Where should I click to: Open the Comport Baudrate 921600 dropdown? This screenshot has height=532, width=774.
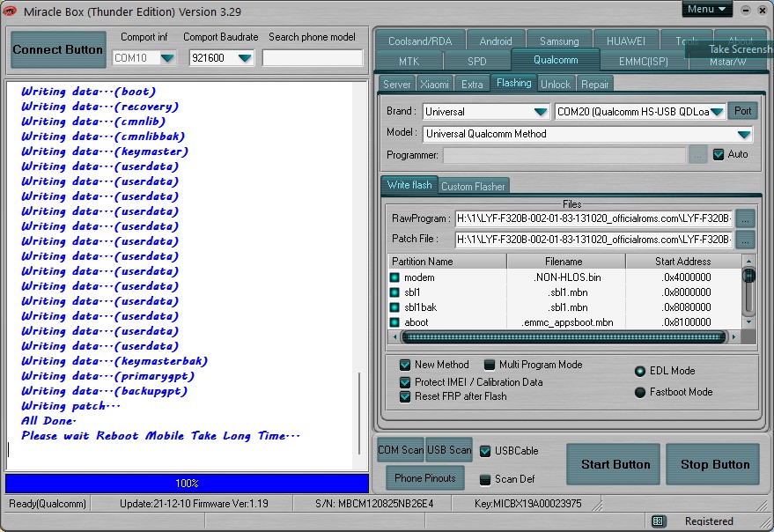(245, 58)
